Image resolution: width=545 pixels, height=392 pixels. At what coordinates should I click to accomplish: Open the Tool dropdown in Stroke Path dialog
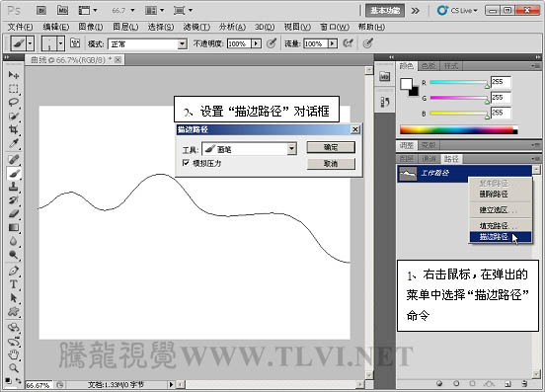[291, 149]
